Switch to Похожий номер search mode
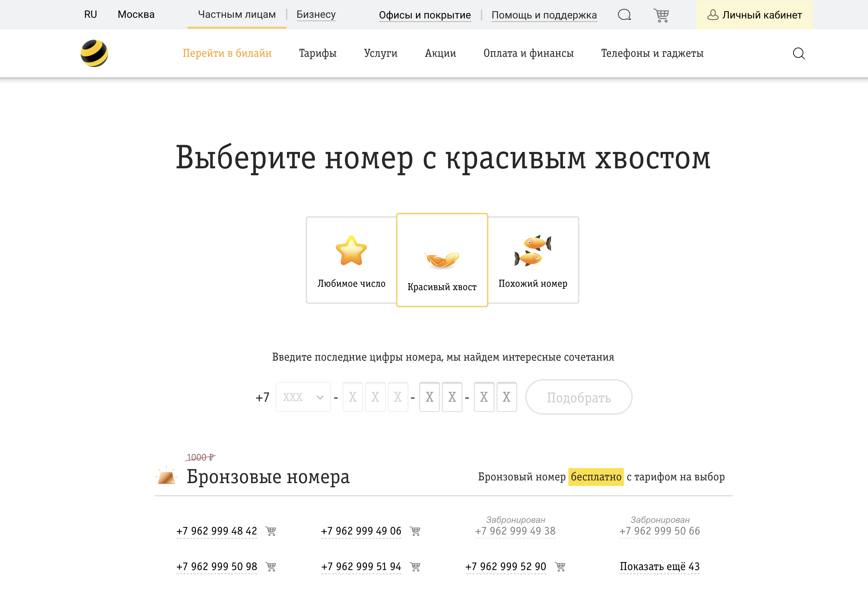 pyautogui.click(x=532, y=260)
